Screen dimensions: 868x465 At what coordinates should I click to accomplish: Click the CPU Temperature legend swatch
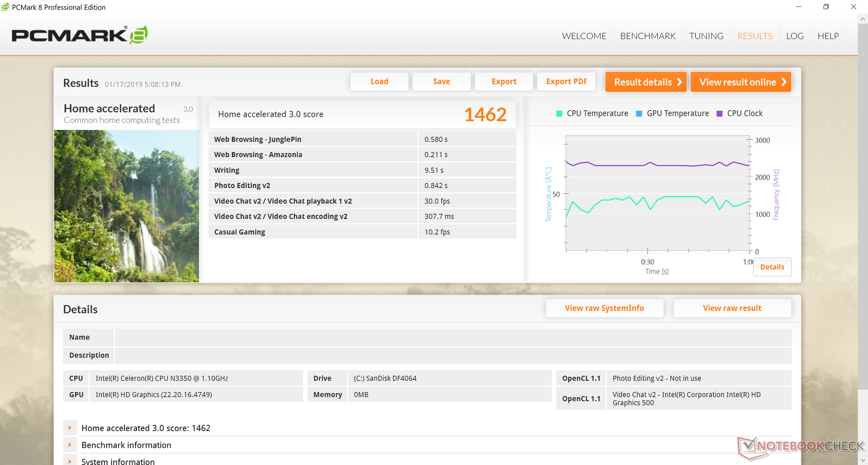(x=559, y=114)
